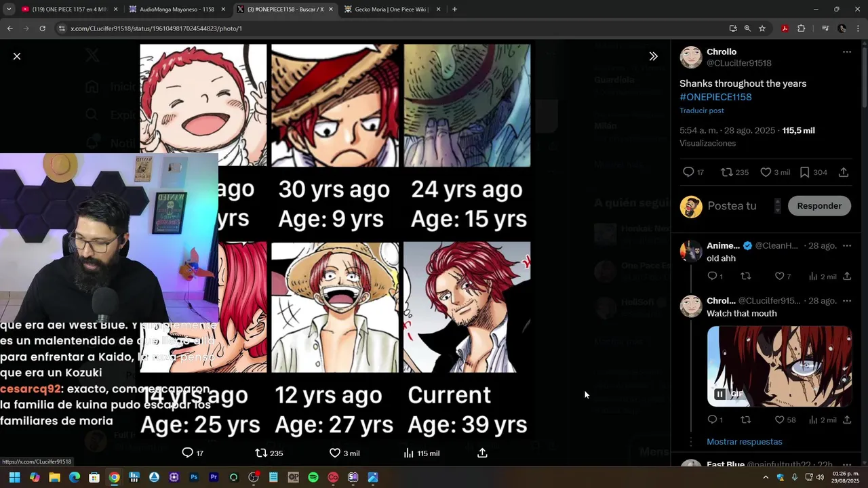
Task: Select the #ONEPIECE1158 - Buscar / X tab
Action: pyautogui.click(x=285, y=9)
